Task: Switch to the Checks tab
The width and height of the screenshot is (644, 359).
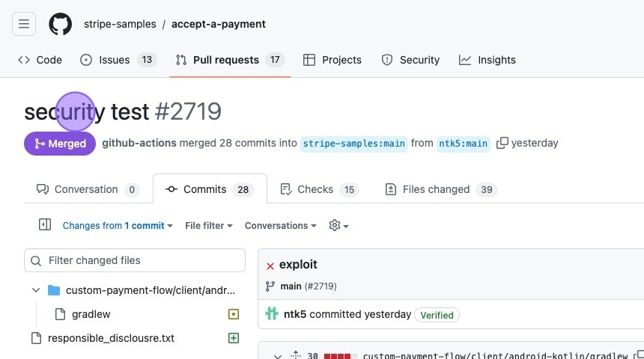Action: coord(320,189)
